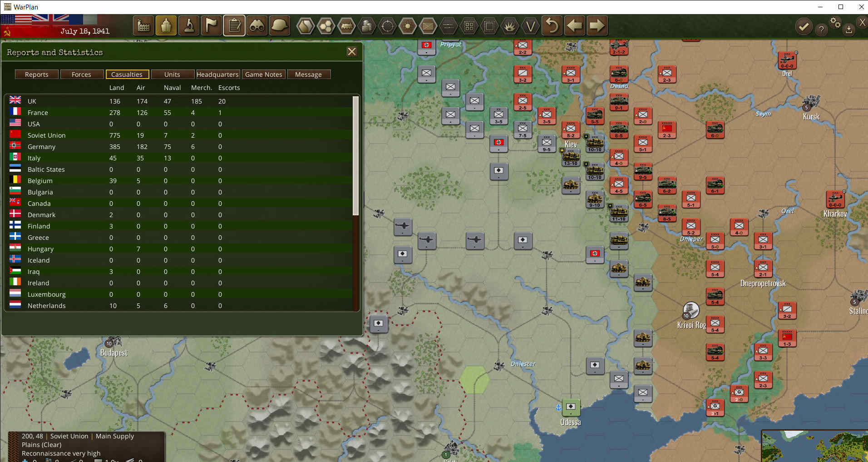Image resolution: width=868 pixels, height=462 pixels.
Task: Click the UK row name
Action: coord(32,101)
